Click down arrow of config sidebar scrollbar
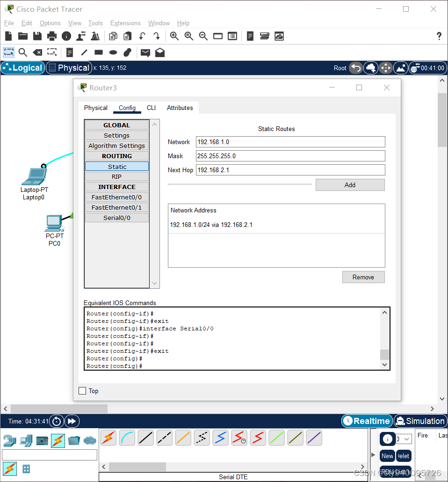The image size is (448, 482). click(155, 283)
